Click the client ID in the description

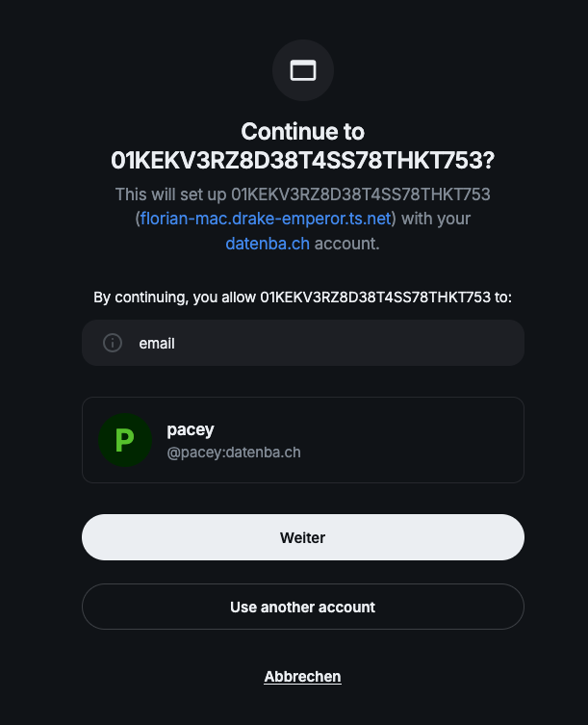361,194
